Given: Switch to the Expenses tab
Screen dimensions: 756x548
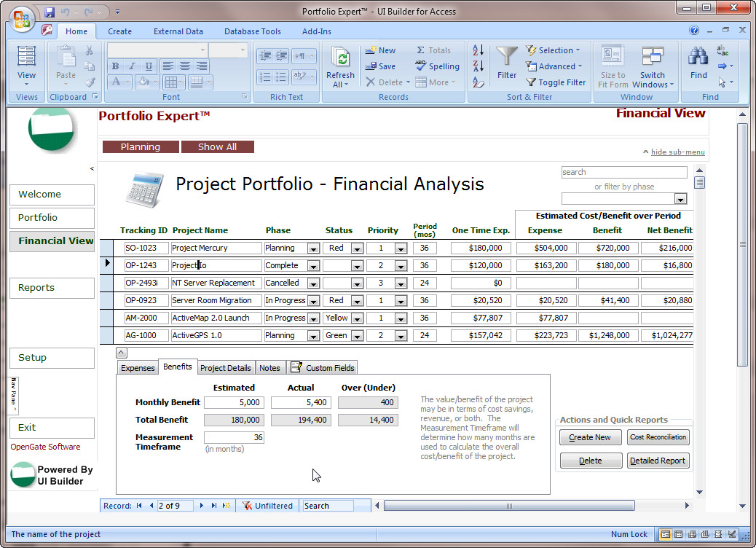Looking at the screenshot, I should [138, 368].
